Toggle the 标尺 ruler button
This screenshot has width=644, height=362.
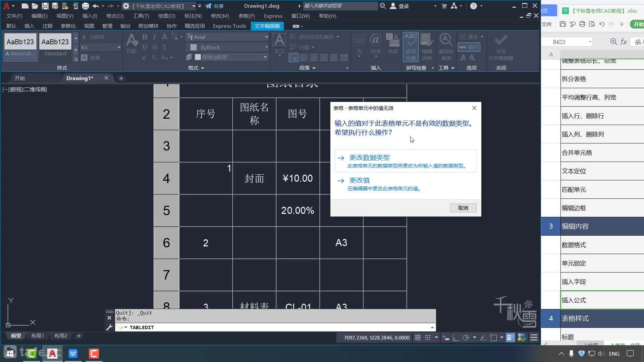point(469,47)
